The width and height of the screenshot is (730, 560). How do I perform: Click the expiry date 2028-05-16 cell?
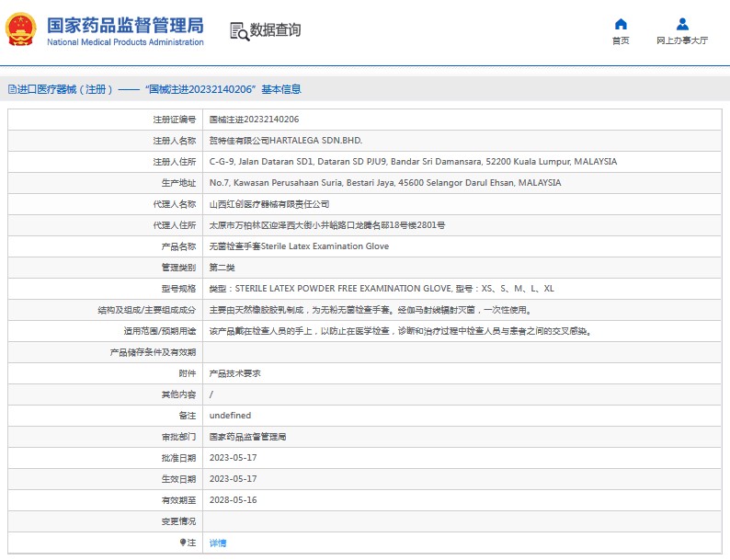[233, 500]
